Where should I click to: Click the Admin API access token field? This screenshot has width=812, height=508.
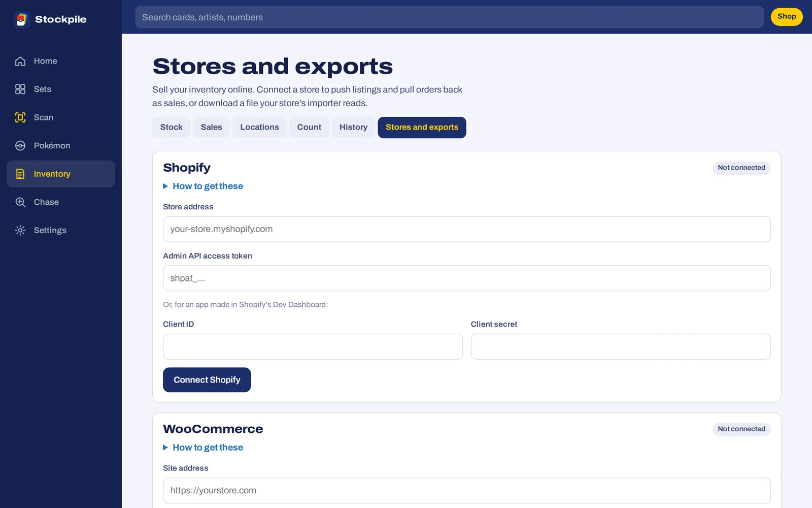coord(466,278)
